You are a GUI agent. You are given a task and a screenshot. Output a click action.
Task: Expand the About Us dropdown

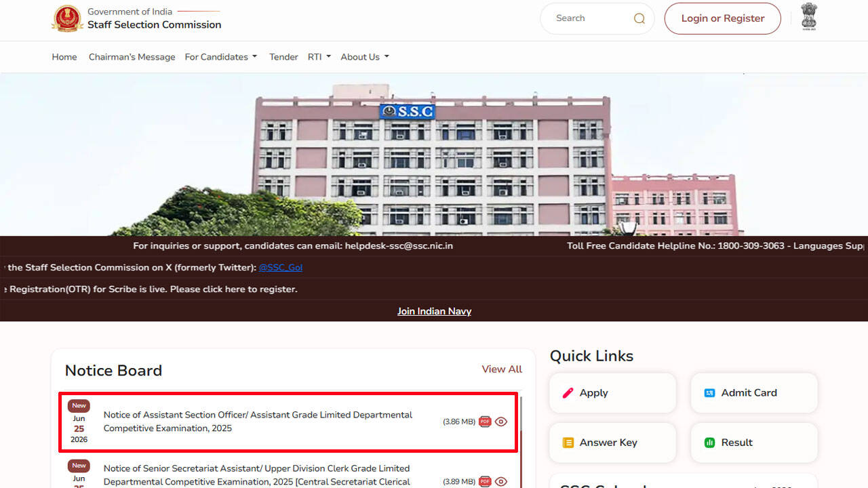tap(365, 57)
